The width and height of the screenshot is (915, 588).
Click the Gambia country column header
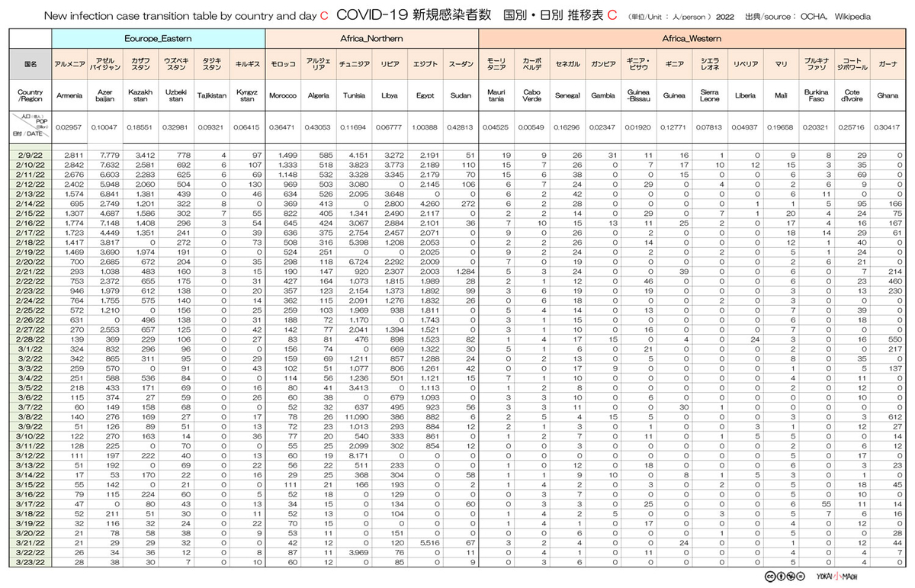coord(602,96)
